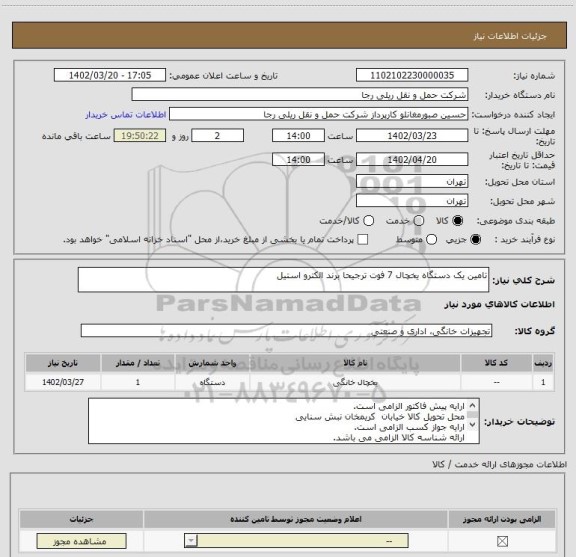
Task: Click the goods group field
Action: tap(286, 331)
